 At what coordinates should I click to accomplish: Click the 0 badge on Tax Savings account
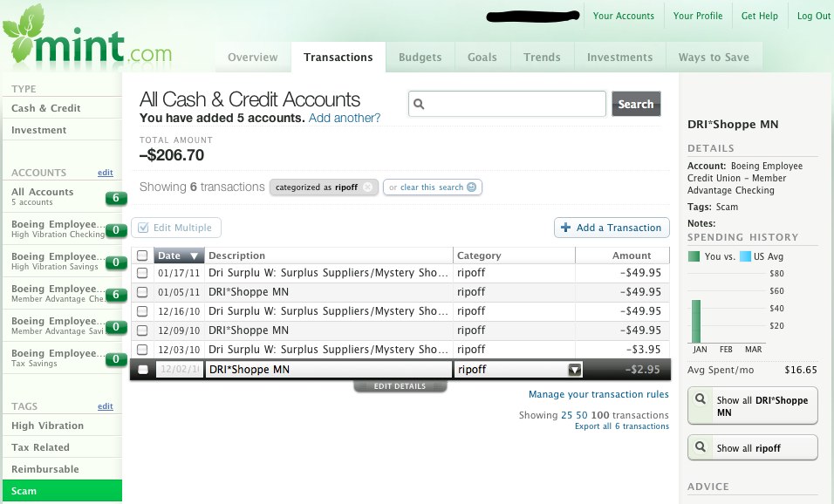(x=116, y=359)
